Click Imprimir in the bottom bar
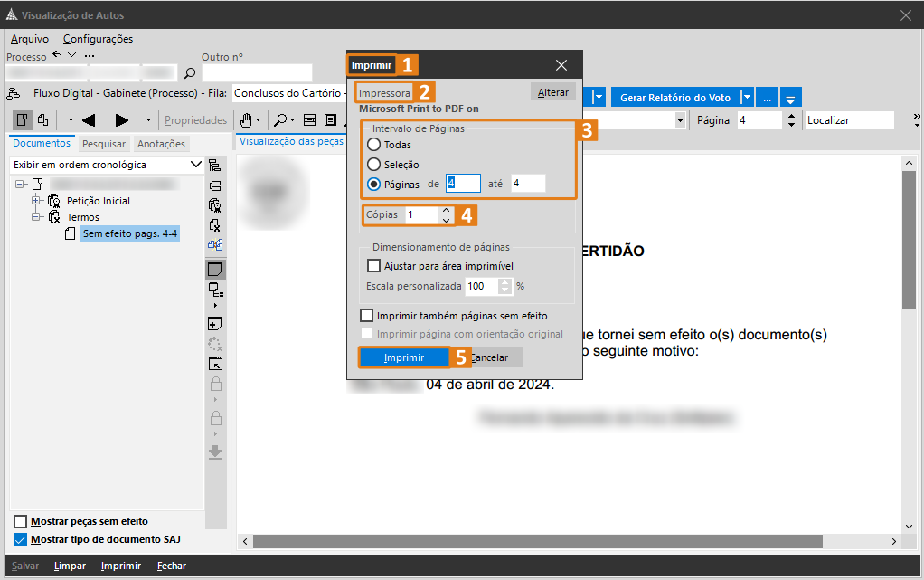The image size is (924, 580). pyautogui.click(x=121, y=566)
